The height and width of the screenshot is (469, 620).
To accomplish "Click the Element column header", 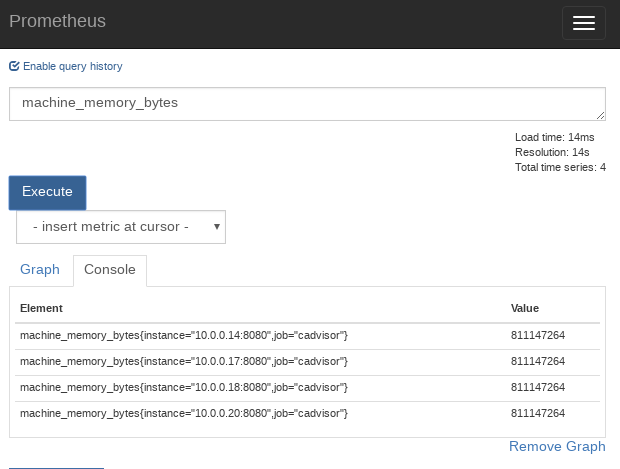I will pyautogui.click(x=41, y=308).
